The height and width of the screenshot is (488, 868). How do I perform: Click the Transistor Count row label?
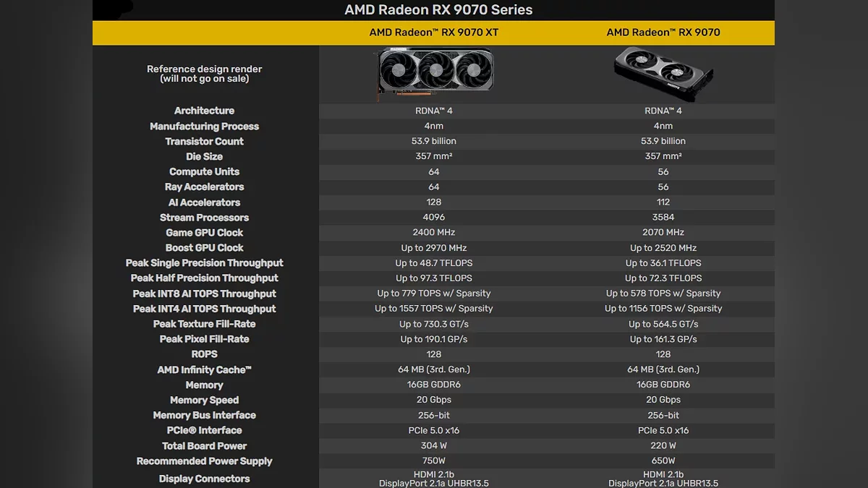pyautogui.click(x=204, y=142)
